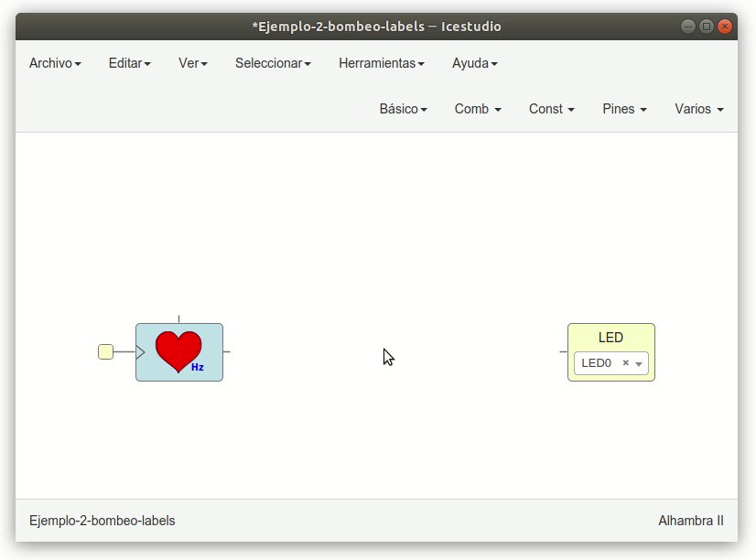
Task: Select the heart Hz pump block
Action: [179, 352]
